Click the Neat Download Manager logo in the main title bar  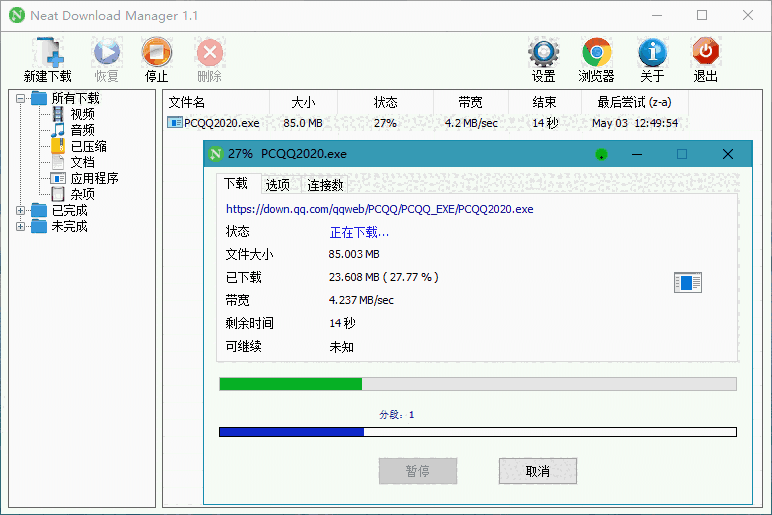click(x=17, y=15)
